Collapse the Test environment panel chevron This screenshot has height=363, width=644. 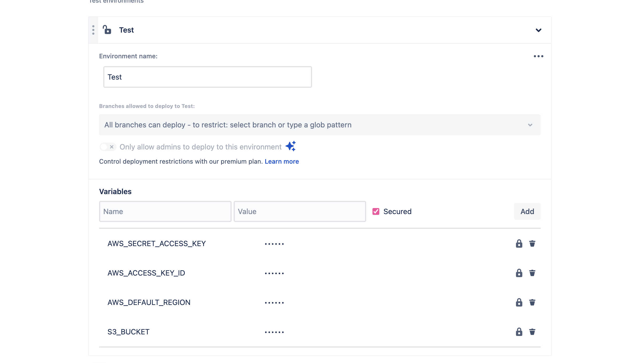pyautogui.click(x=538, y=30)
